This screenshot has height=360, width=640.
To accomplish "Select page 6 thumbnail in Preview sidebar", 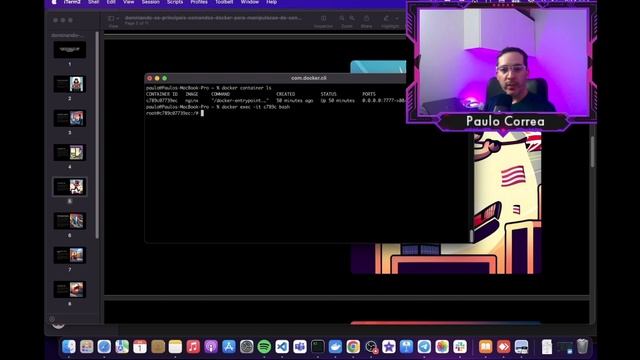I will pos(69,221).
